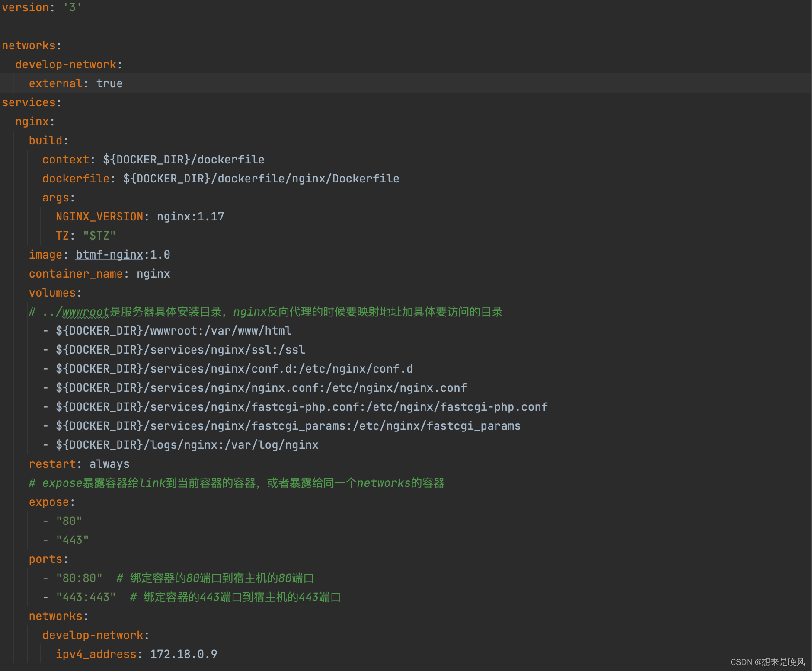The width and height of the screenshot is (812, 671).
Task: Click the args key
Action: (x=56, y=198)
